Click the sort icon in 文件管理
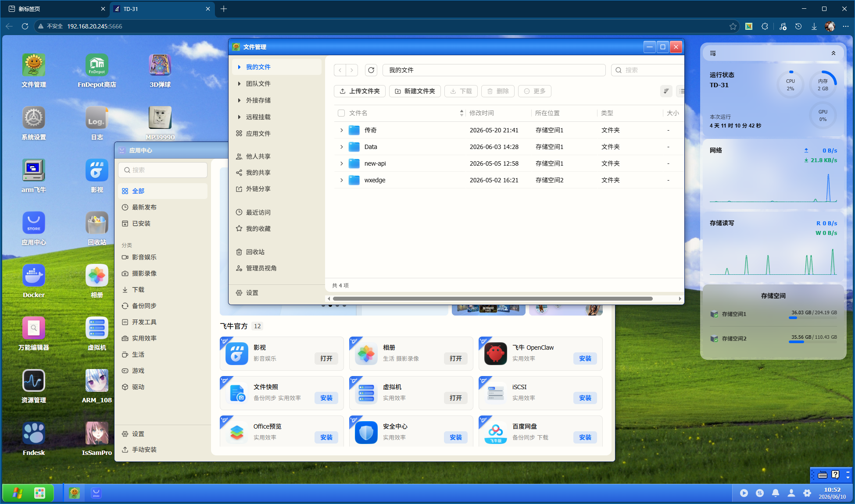Image resolution: width=855 pixels, height=504 pixels. pos(666,91)
